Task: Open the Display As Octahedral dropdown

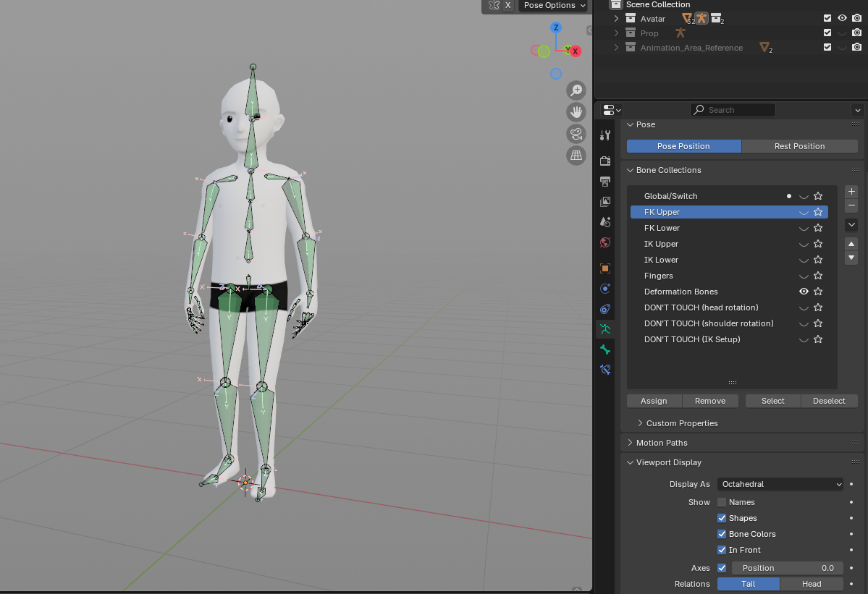Action: (781, 484)
